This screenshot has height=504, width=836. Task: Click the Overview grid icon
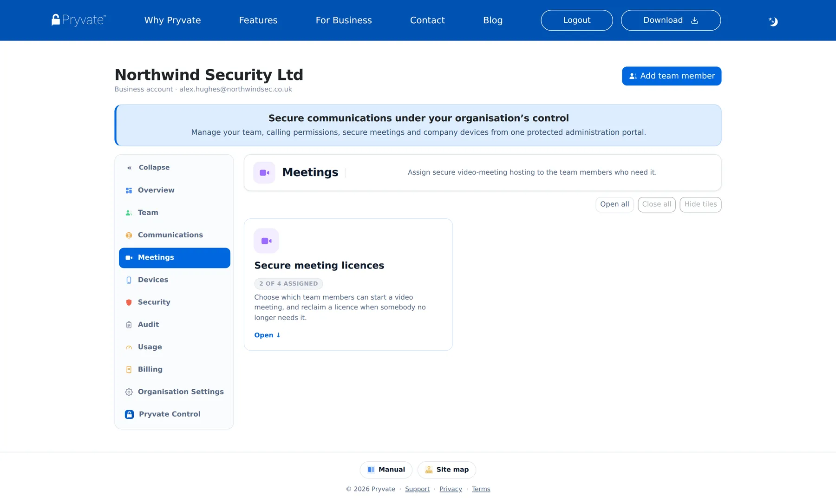click(129, 190)
